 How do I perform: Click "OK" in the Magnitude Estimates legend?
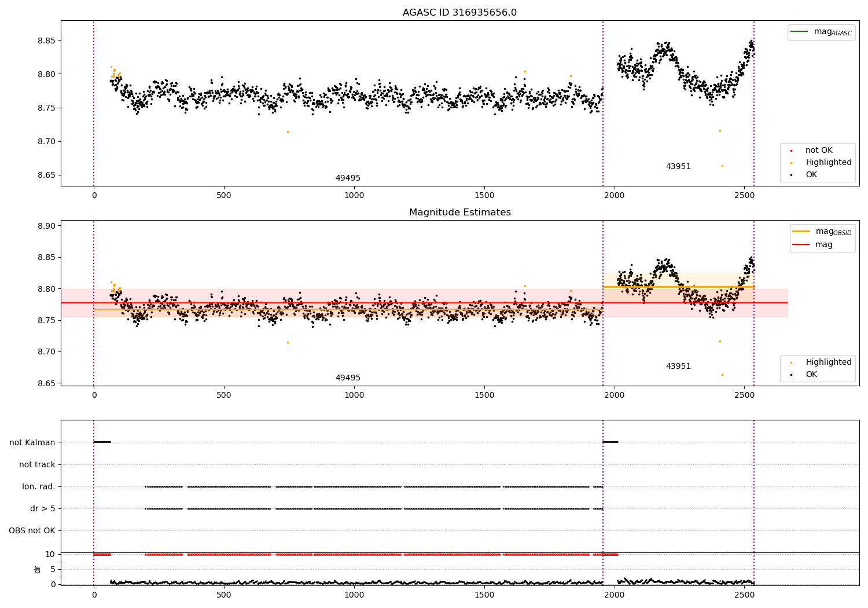(x=811, y=375)
